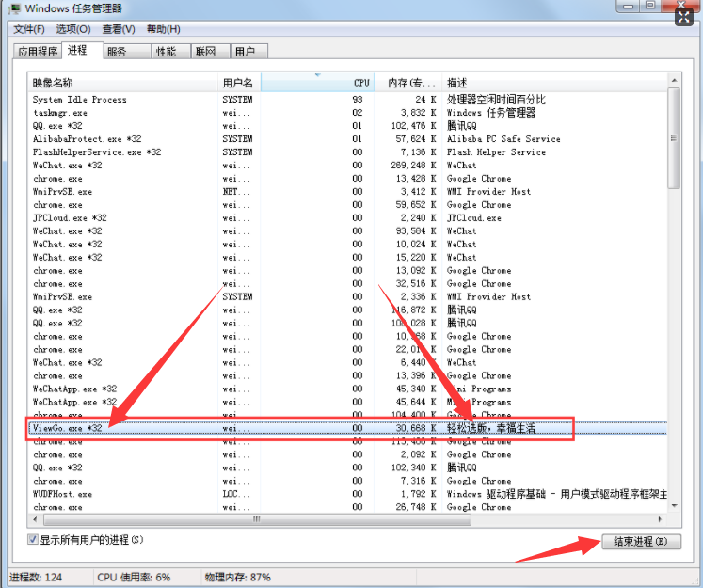Select JPCloud.exe *32 process
The height and width of the screenshot is (588, 703).
(x=347, y=218)
